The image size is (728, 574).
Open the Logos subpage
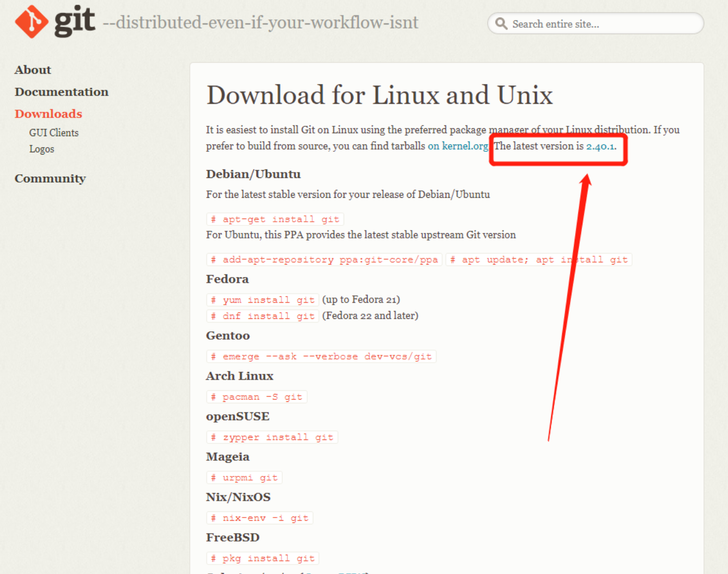(42, 149)
